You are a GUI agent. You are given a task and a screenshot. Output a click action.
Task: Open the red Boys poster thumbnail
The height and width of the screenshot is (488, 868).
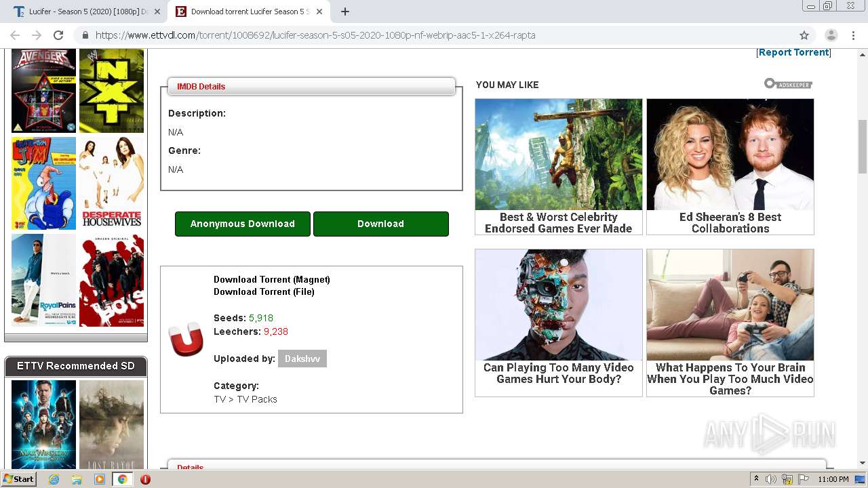click(112, 281)
